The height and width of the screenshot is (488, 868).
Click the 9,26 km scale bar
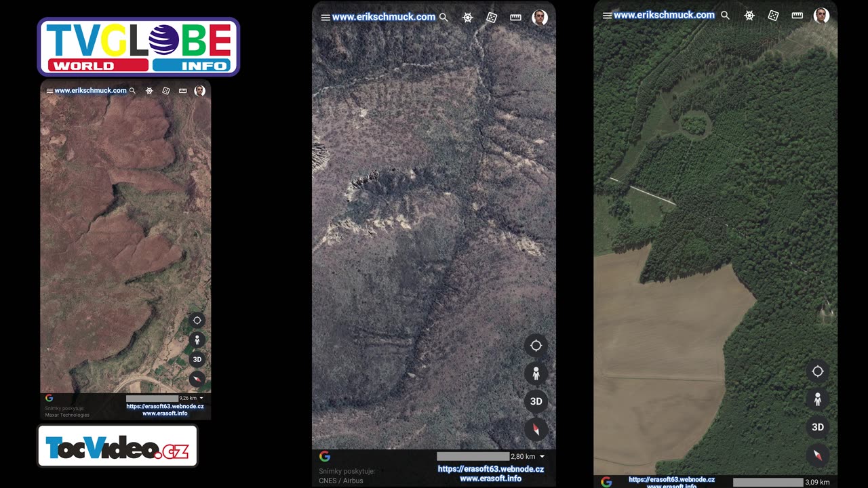pyautogui.click(x=152, y=399)
